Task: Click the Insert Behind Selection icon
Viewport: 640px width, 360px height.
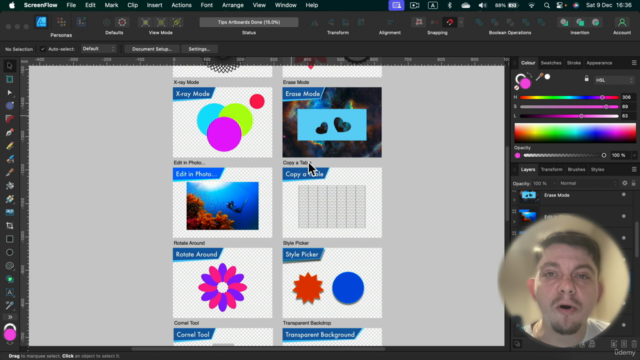Action: [564, 22]
